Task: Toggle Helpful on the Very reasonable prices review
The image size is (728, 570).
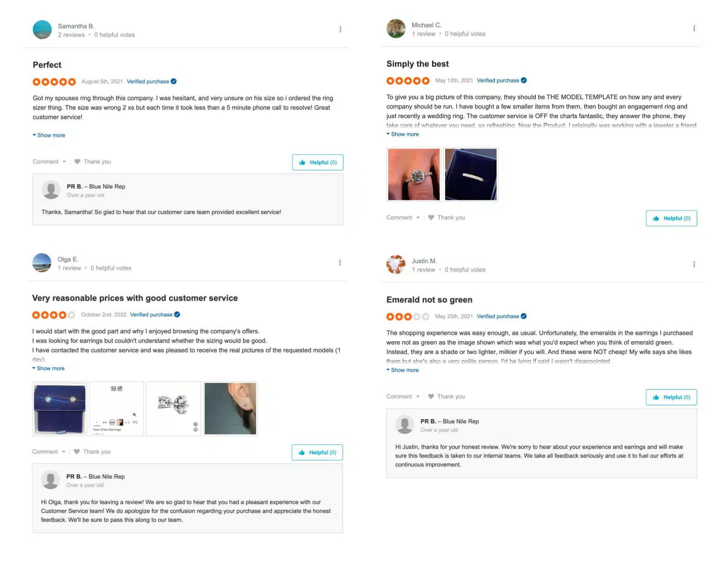Action: coord(317,452)
